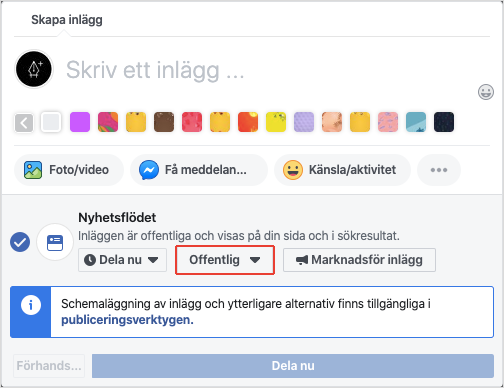Select the red hearts background swatch

pyautogui.click(x=192, y=122)
